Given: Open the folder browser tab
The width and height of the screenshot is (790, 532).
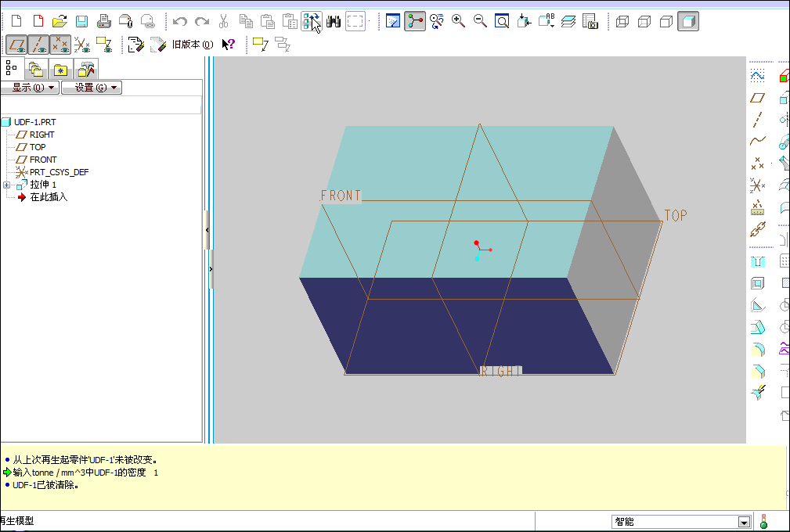Looking at the screenshot, I should pos(36,69).
